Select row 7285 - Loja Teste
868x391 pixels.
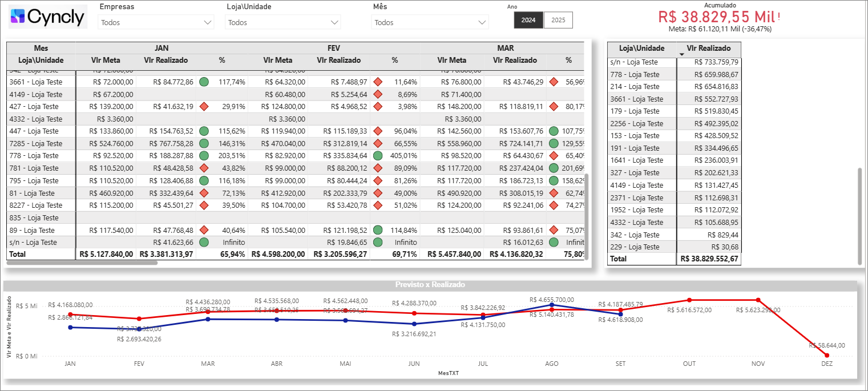[x=36, y=144]
